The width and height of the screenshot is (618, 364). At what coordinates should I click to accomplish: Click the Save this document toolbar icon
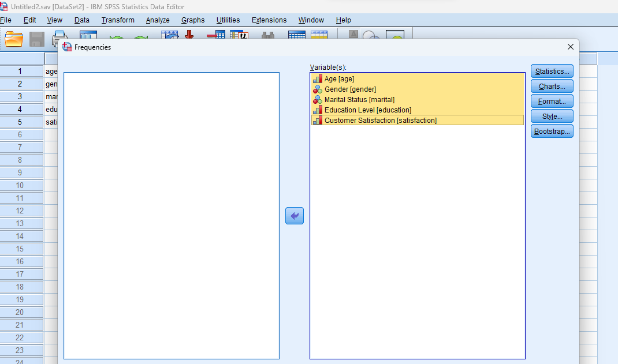click(36, 36)
